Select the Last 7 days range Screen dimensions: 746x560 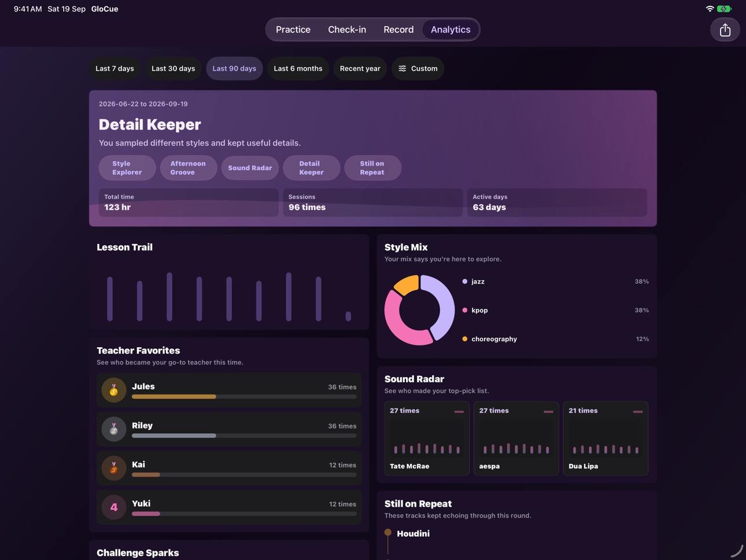[115, 68]
